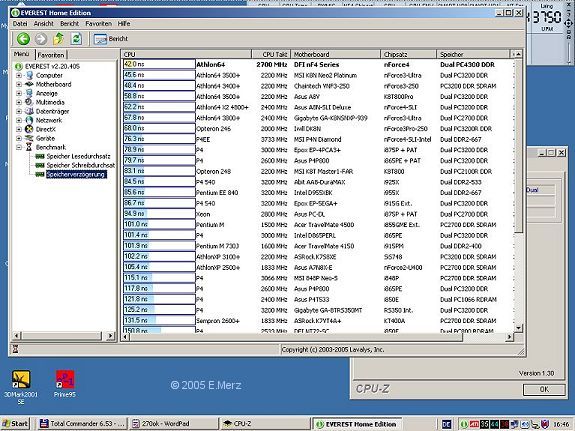The width and height of the screenshot is (575, 431).
Task: Select the Athlon64 X2 4800+ row
Action: click(x=317, y=107)
